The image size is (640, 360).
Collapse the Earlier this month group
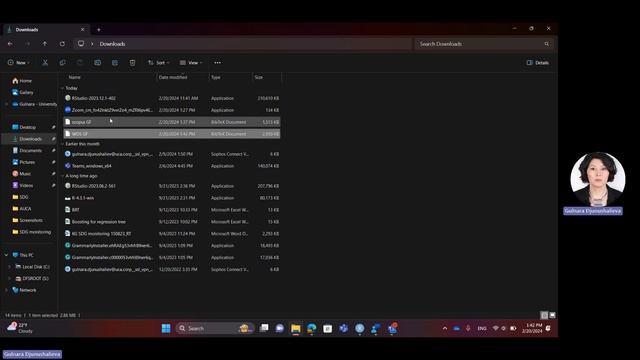pos(62,144)
